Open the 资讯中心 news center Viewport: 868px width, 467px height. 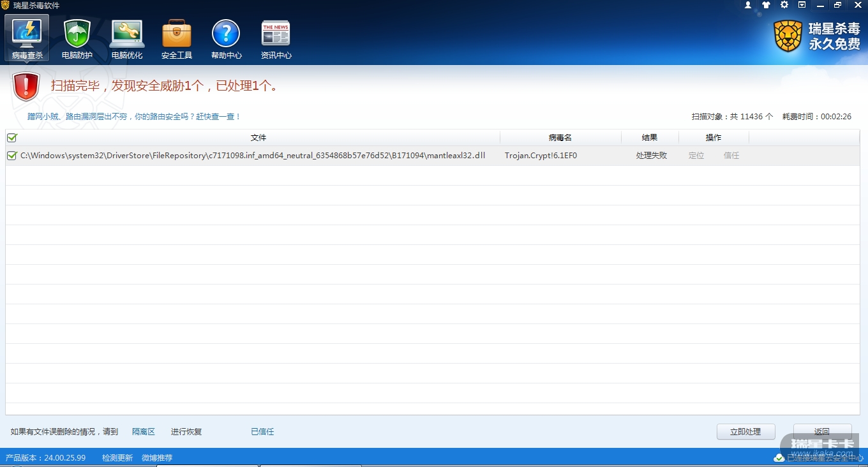(276, 38)
